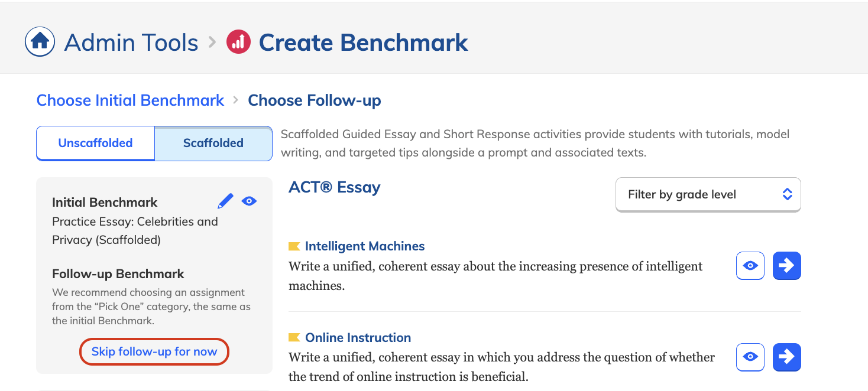Preview the Intelligent Machines essay with the eye icon
868x391 pixels.
point(750,266)
